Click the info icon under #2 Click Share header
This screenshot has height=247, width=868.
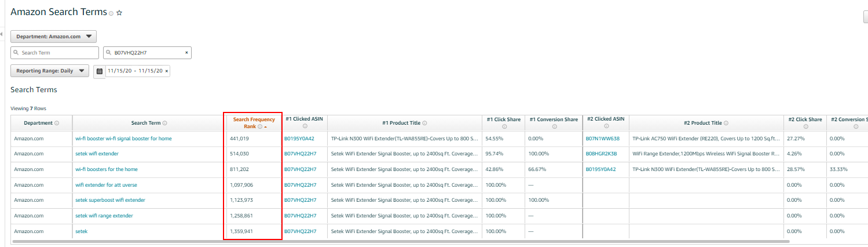[805, 126]
